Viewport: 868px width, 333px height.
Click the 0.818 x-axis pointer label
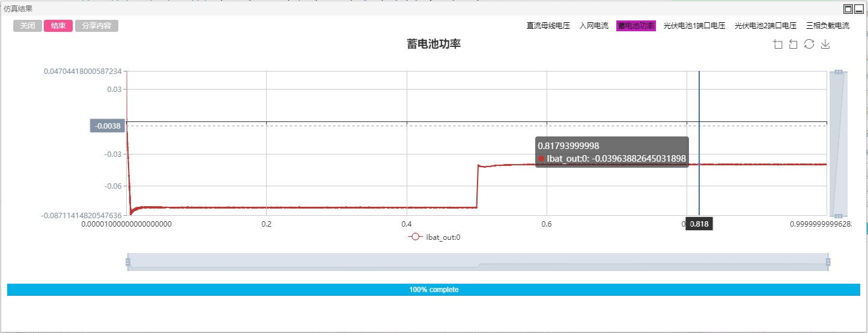pyautogui.click(x=699, y=224)
